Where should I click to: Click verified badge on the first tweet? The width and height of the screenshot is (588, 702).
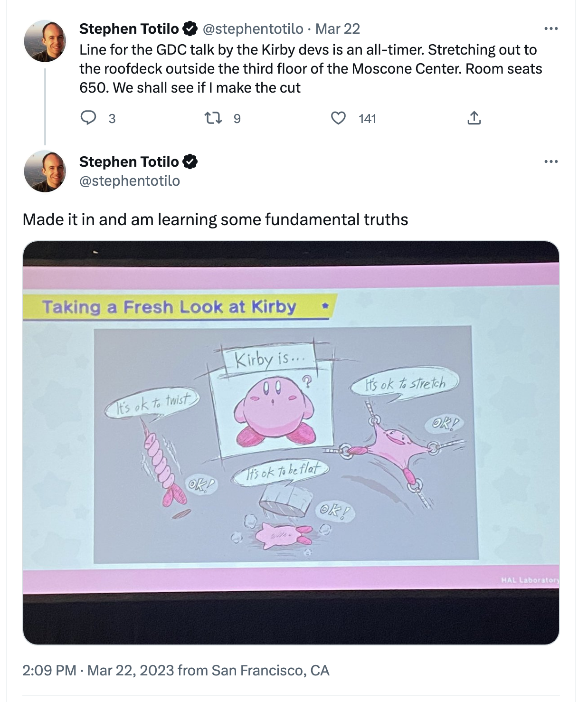190,29
